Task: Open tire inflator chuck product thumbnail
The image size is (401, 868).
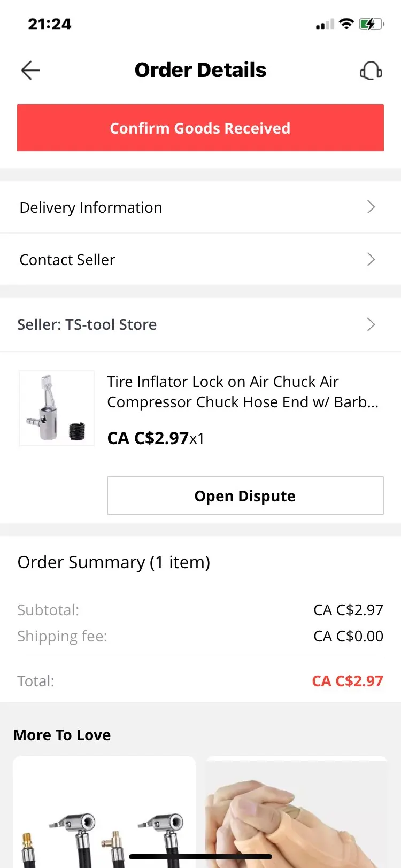Action: (57, 408)
